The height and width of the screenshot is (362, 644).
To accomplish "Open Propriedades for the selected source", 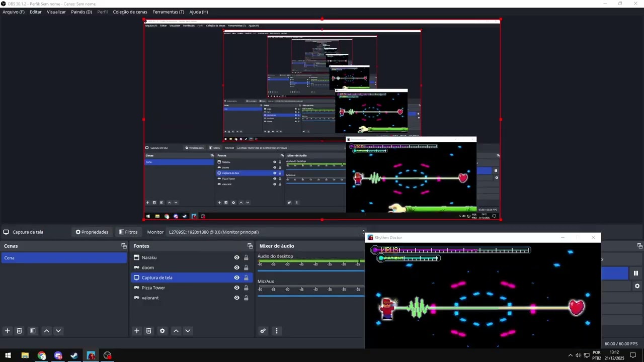I will [x=92, y=232].
